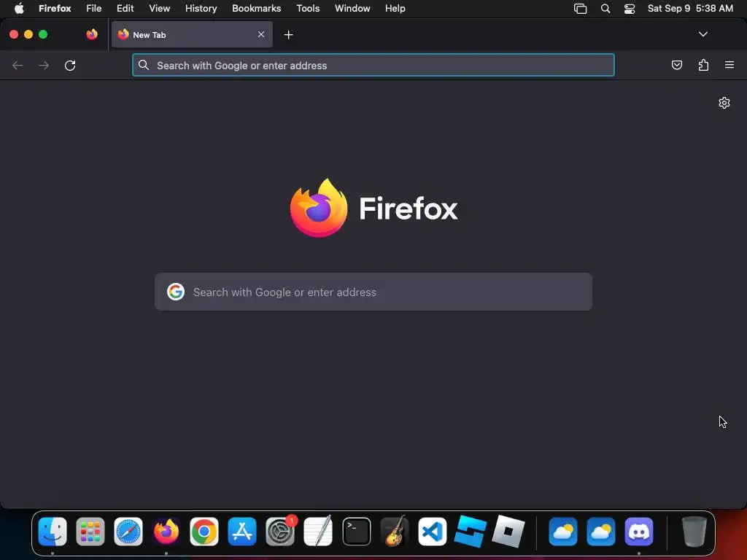Screen dimensions: 747x560
Task: Open a new tab with the plus button
Action: coord(288,35)
